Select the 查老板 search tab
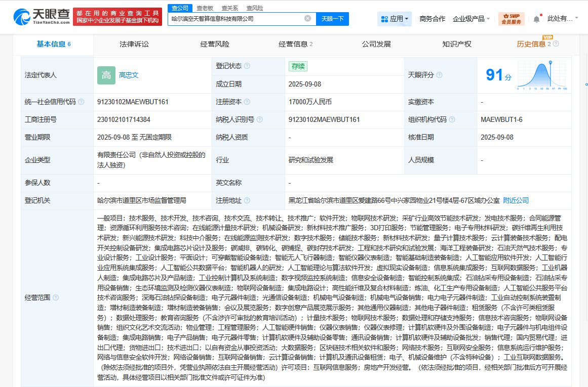This screenshot has width=588, height=387. pos(205,8)
